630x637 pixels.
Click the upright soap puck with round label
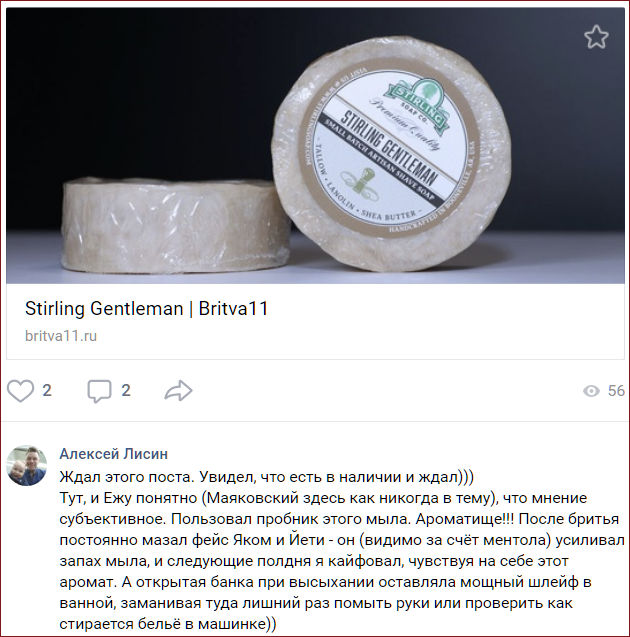391,154
